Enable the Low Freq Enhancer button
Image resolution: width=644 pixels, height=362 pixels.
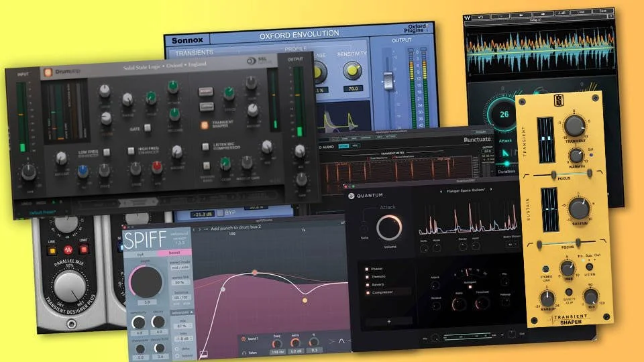point(107,152)
